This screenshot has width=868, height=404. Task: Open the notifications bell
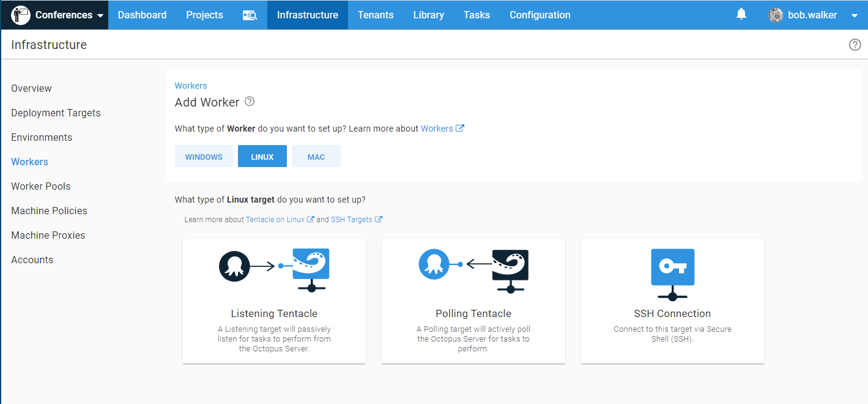click(x=741, y=14)
